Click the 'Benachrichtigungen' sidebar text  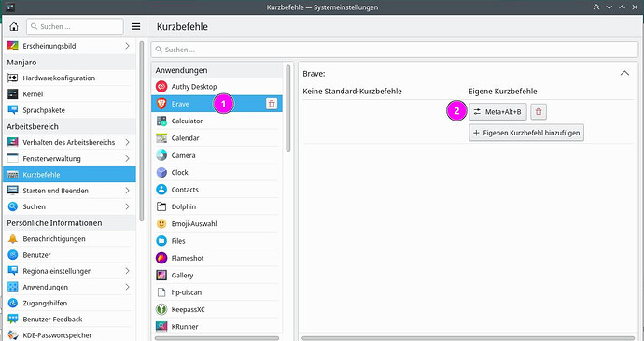54,239
